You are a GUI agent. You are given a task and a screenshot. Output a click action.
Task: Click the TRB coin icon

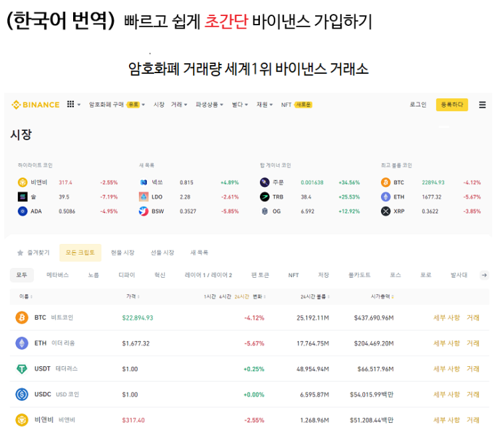tap(265, 197)
